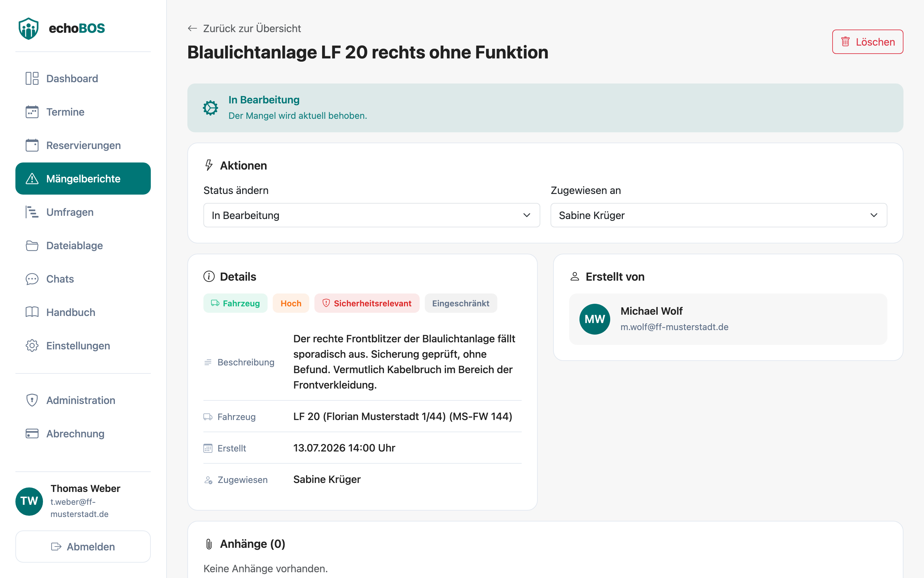Click the echoBOS shield logo

pyautogui.click(x=29, y=29)
